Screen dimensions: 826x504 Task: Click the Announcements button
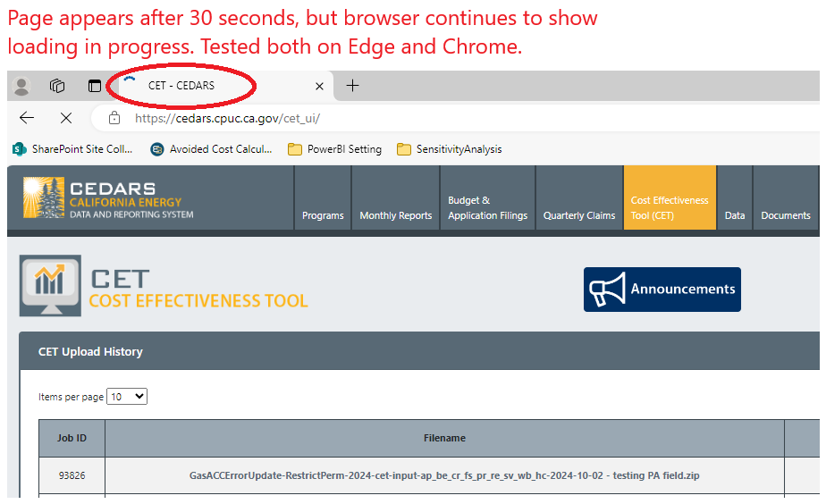point(662,290)
